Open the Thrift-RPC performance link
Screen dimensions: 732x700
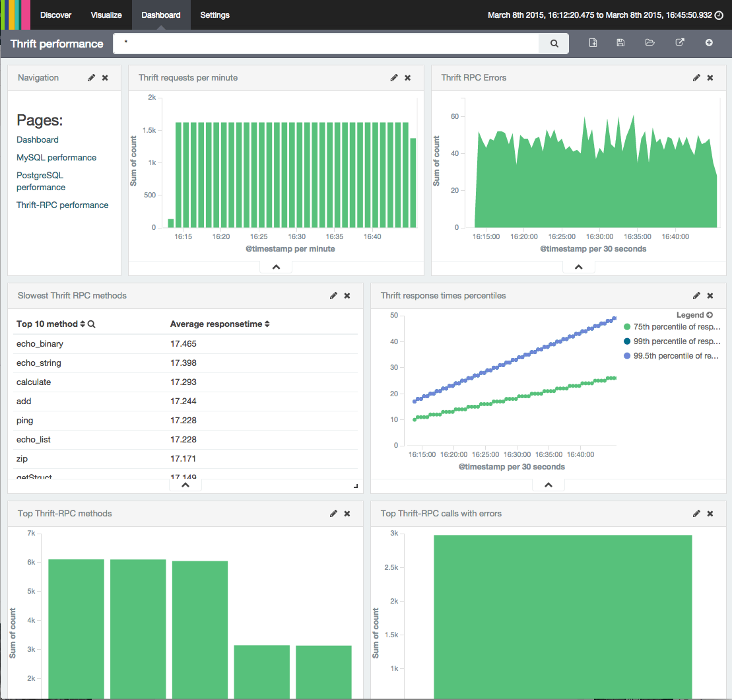point(63,205)
